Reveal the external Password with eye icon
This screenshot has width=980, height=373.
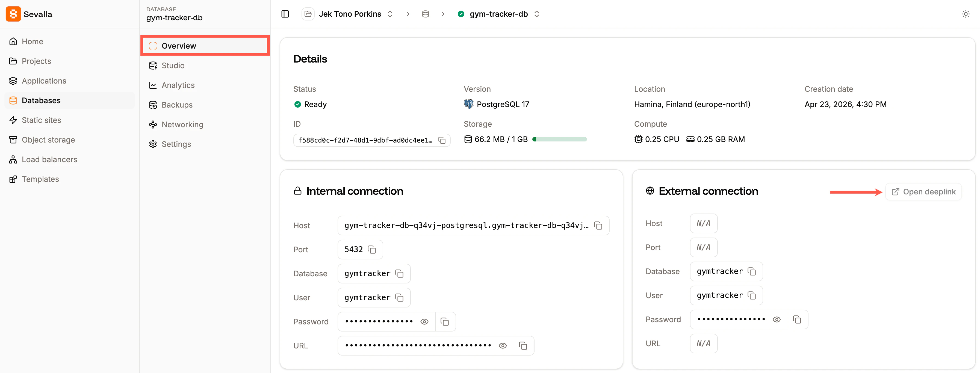tap(777, 319)
